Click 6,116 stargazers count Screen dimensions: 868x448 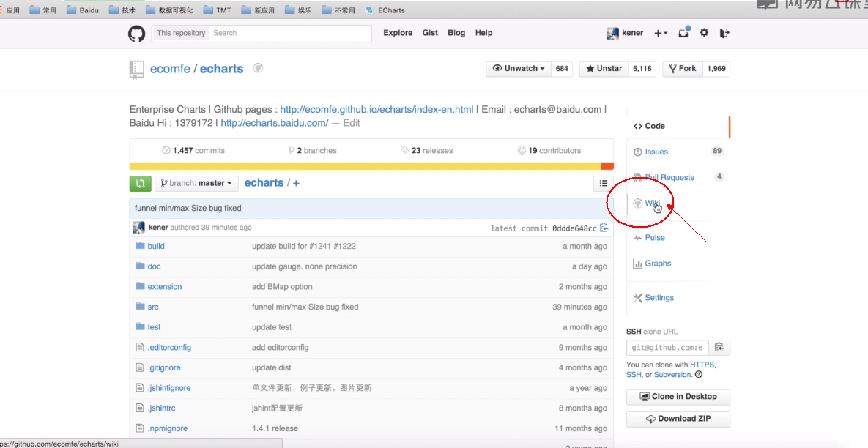[642, 69]
